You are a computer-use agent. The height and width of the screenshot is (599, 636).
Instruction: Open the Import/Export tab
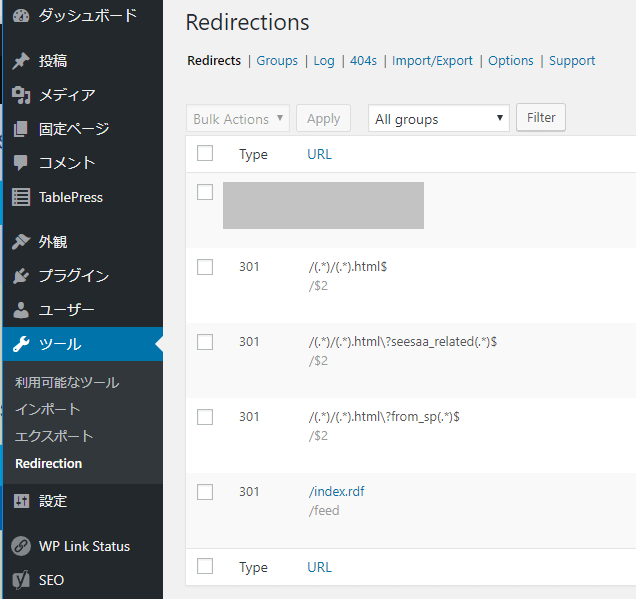[x=432, y=61]
